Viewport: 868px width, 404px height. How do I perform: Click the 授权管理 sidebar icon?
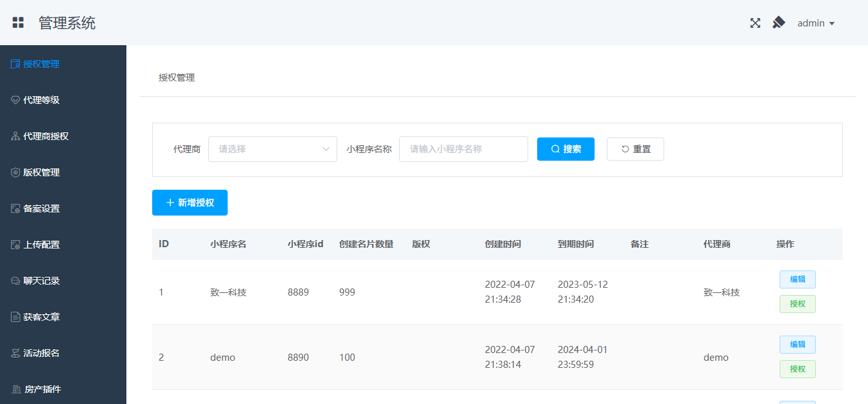click(15, 64)
